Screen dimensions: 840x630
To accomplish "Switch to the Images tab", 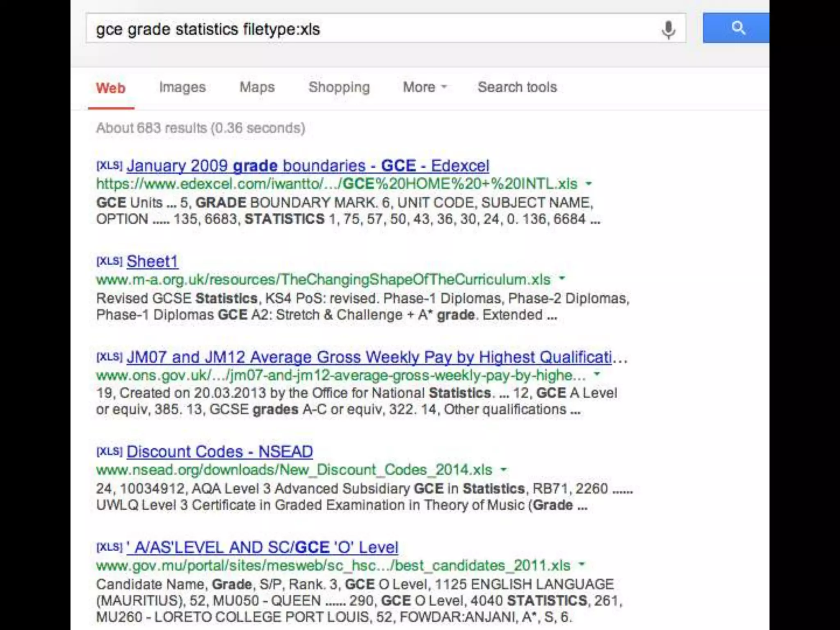I will pos(182,87).
